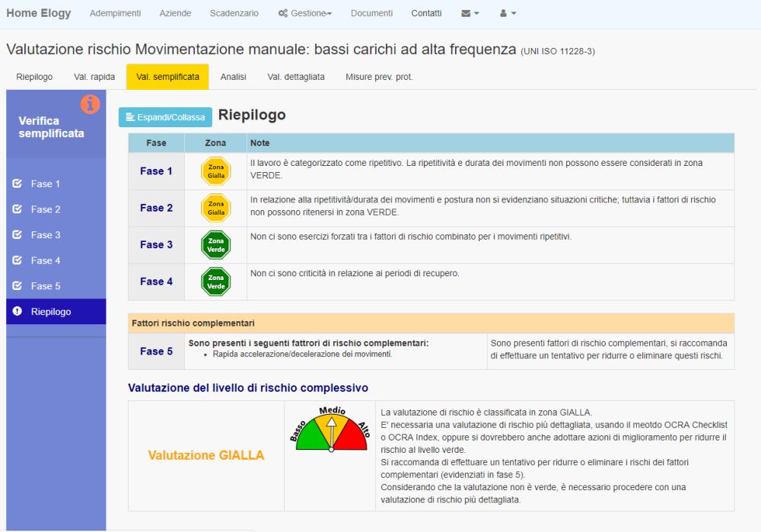The height and width of the screenshot is (532, 761).
Task: Open the Val. dettagliata tab
Action: [x=296, y=77]
